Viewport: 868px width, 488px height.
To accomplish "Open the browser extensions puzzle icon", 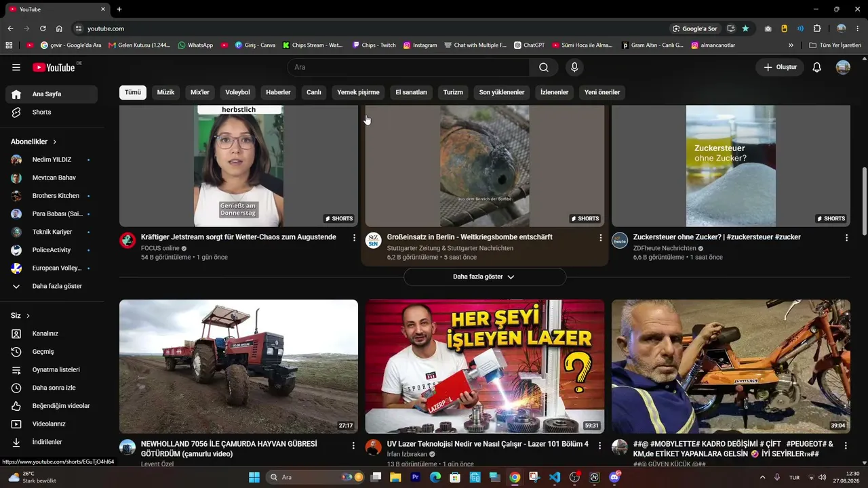I will [817, 28].
